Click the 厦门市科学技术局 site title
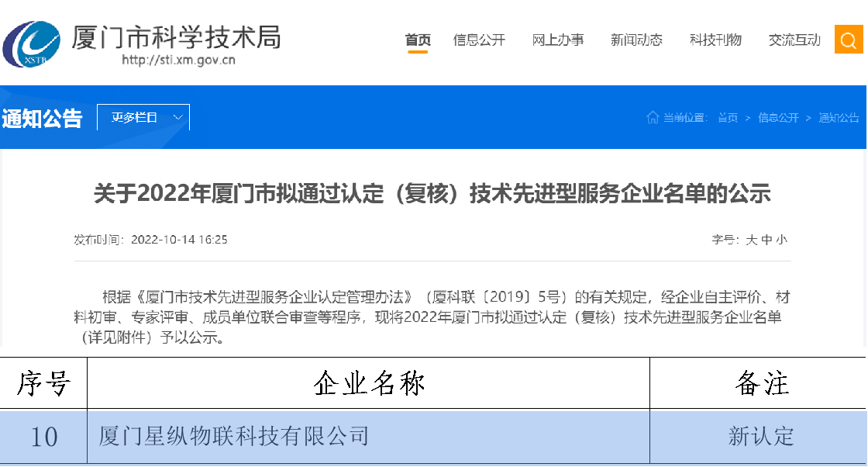The height and width of the screenshot is (467, 868). point(176,36)
